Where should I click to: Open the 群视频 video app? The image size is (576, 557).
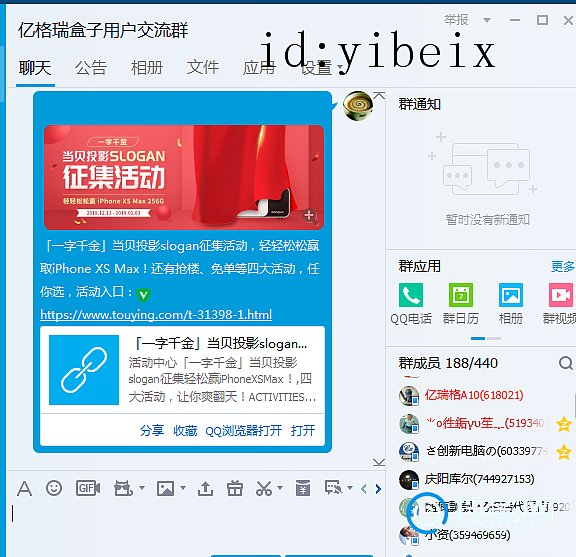[x=560, y=303]
